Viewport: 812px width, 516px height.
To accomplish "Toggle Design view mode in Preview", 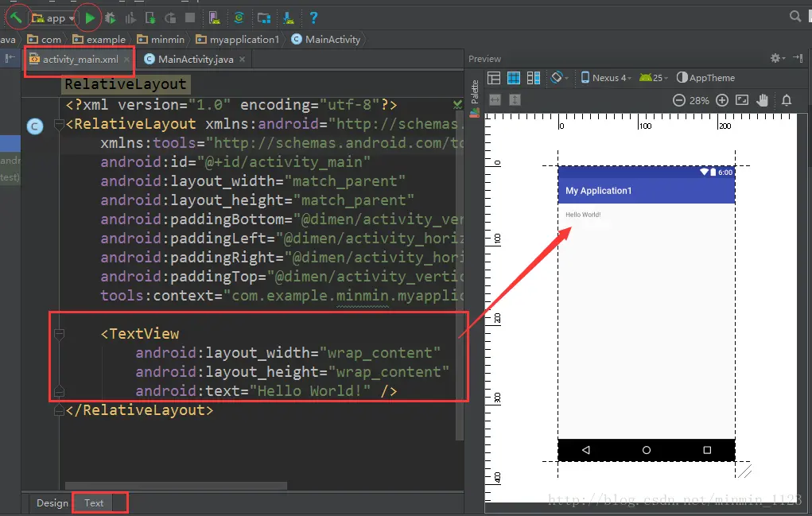I will point(494,78).
